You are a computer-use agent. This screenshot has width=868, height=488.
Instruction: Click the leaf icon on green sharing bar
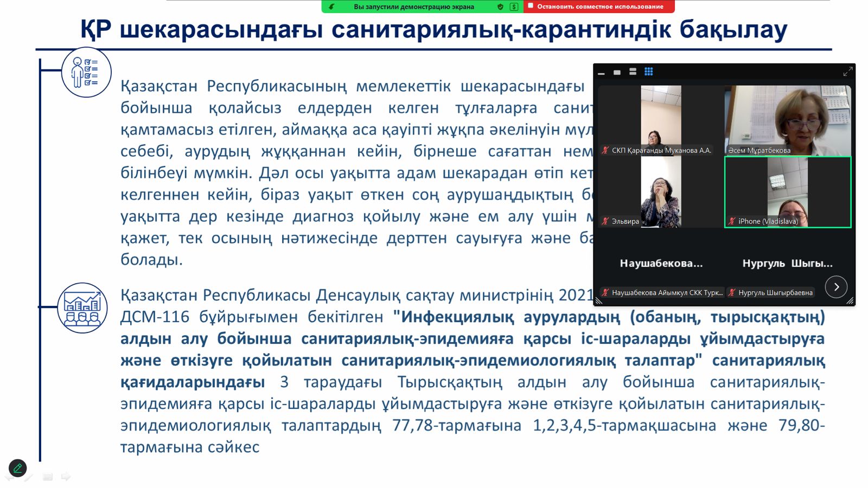pos(331,7)
